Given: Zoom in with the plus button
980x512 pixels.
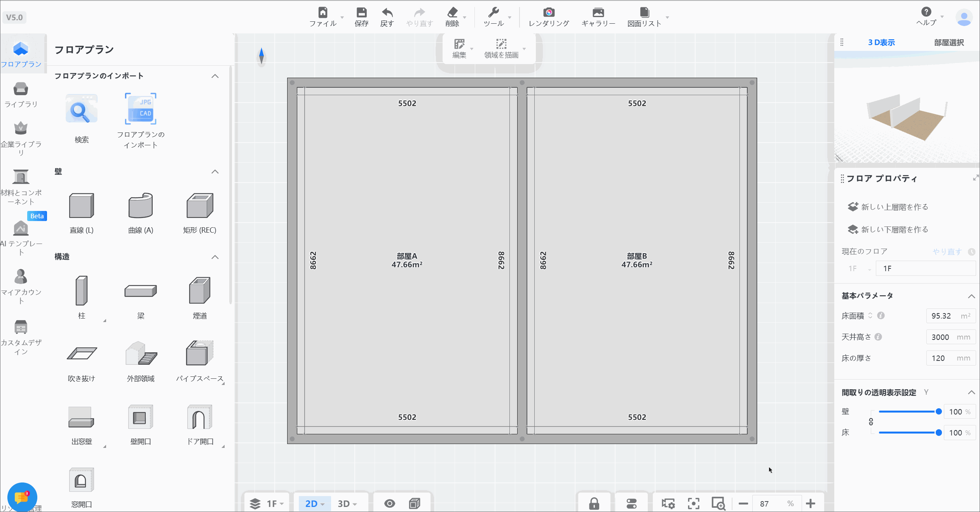Looking at the screenshot, I should click(811, 504).
